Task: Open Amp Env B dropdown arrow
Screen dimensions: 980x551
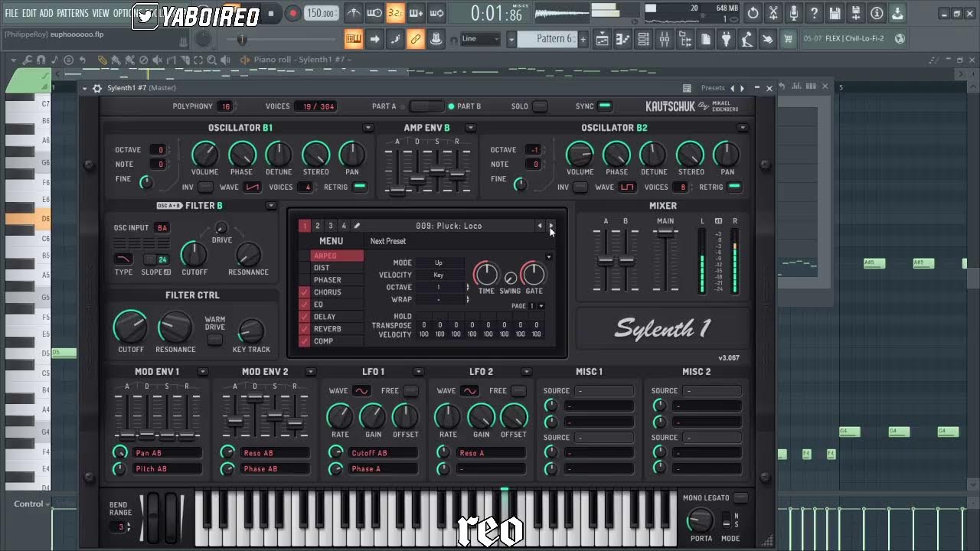Action: (x=471, y=128)
